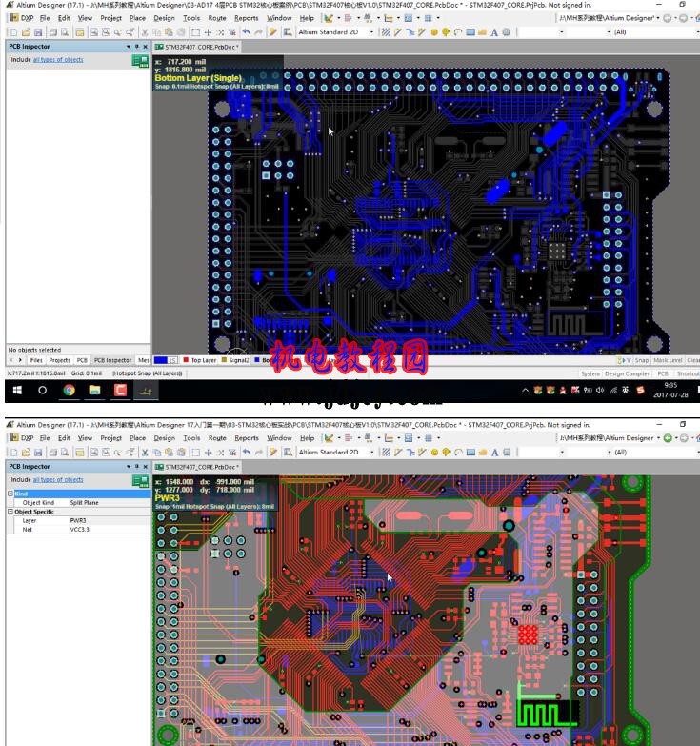700x746 pixels.
Task: Select Place Arc tool in Bottom Layer window
Action: pos(457,32)
